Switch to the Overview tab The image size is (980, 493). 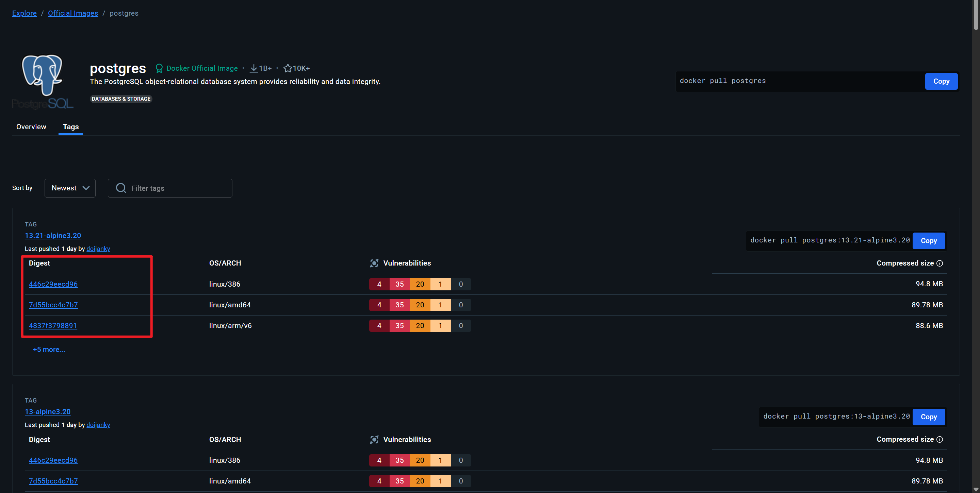click(x=31, y=126)
